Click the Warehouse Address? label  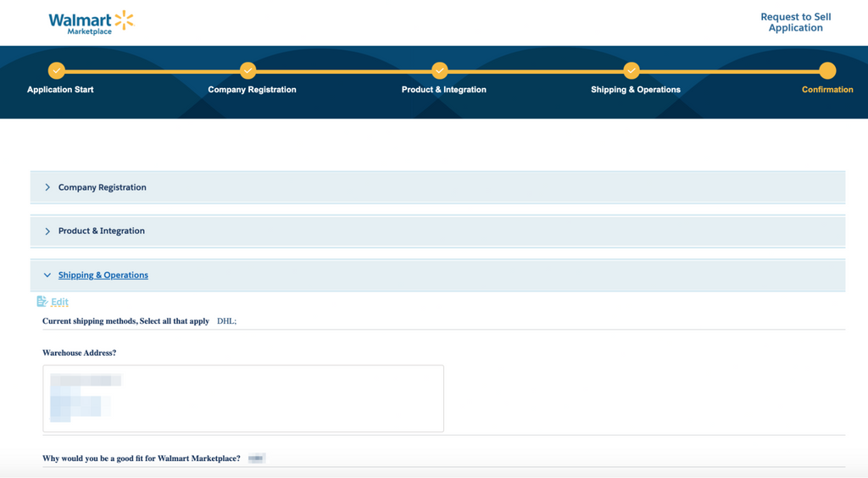click(79, 353)
